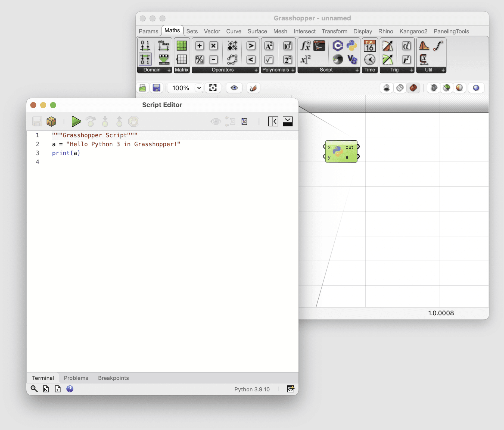Viewport: 504px width, 430px height.
Task: Click the package icon in Script Editor toolbar
Action: pos(51,121)
